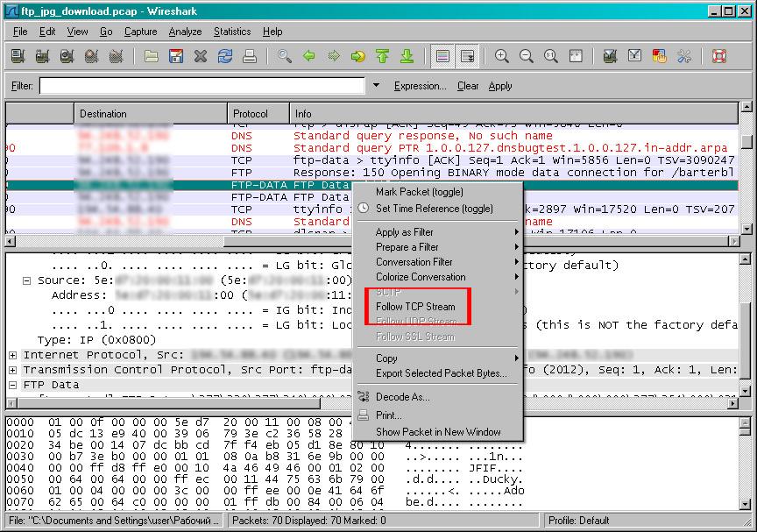The image size is (757, 532).
Task: Open Prepare a Filter submenu
Action: [438, 247]
